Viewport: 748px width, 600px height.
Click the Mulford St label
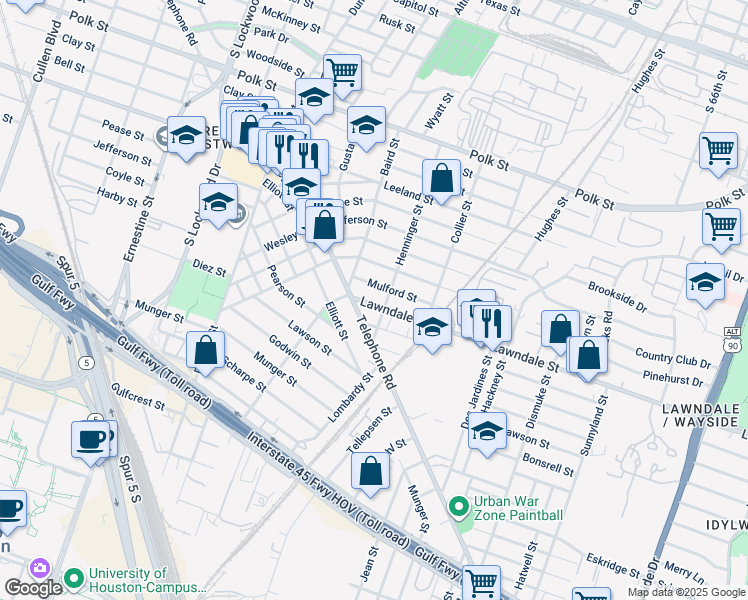point(392,290)
